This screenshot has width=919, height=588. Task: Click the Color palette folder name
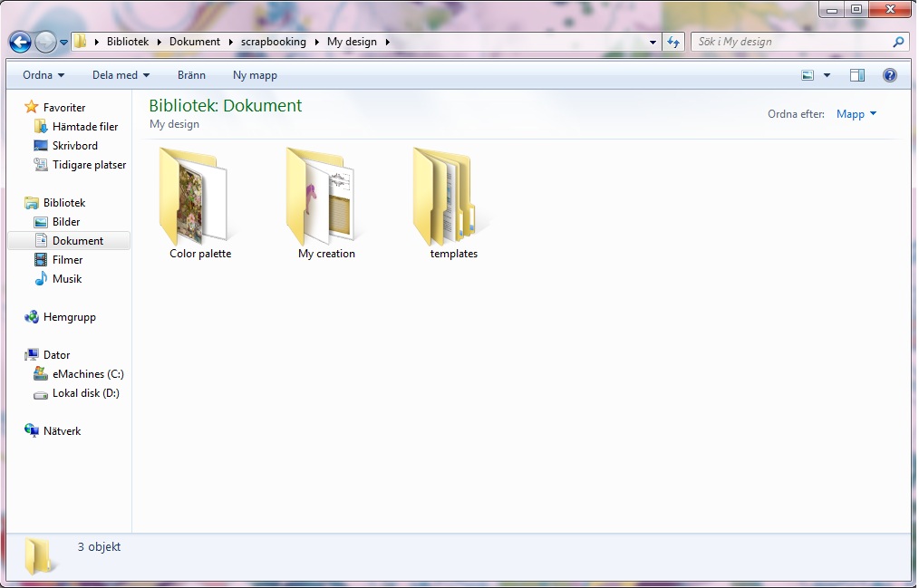tap(200, 254)
